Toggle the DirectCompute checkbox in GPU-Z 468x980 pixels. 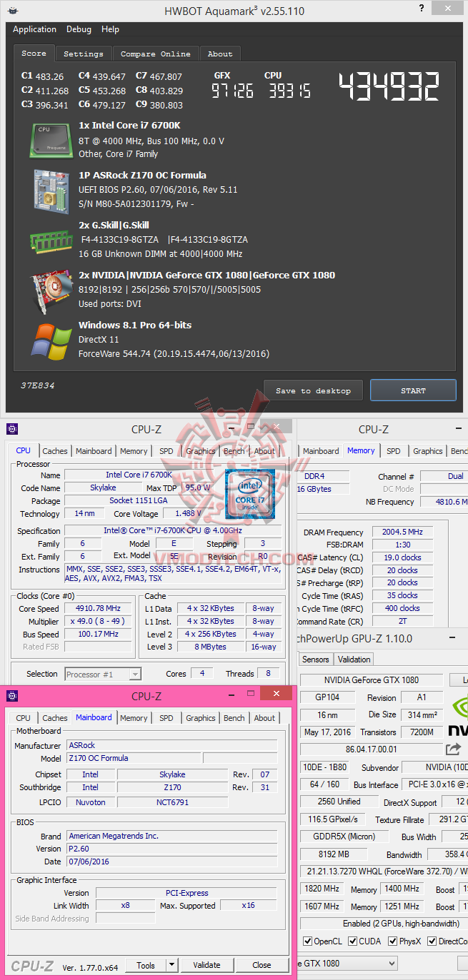point(432,941)
